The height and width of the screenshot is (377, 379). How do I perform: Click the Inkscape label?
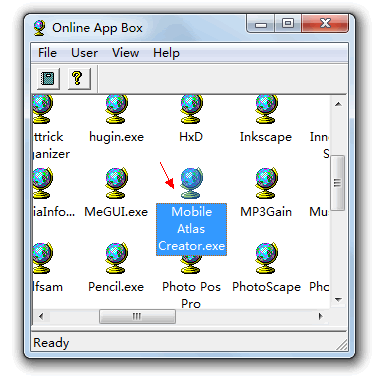pos(266,137)
